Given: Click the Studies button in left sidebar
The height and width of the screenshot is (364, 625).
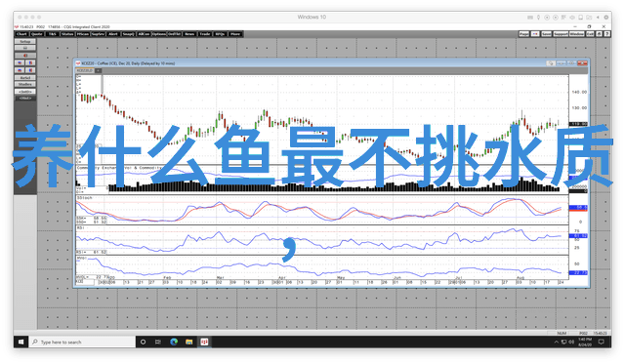Looking at the screenshot, I should [25, 85].
